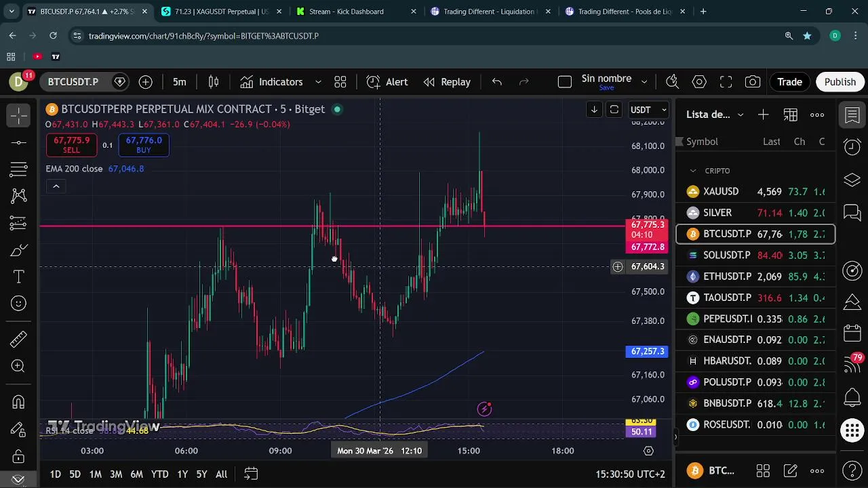Select the trend line drawing tool
Screen dimensions: 868x488
[19, 142]
